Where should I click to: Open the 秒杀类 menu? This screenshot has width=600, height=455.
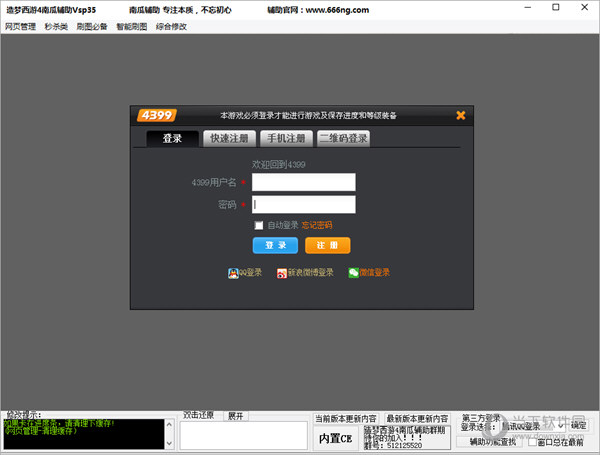tap(56, 26)
